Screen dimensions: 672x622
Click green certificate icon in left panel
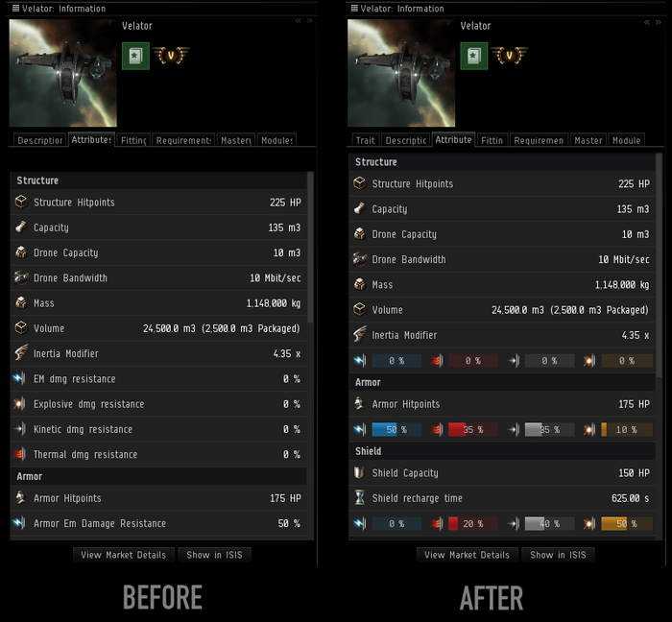pyautogui.click(x=135, y=56)
